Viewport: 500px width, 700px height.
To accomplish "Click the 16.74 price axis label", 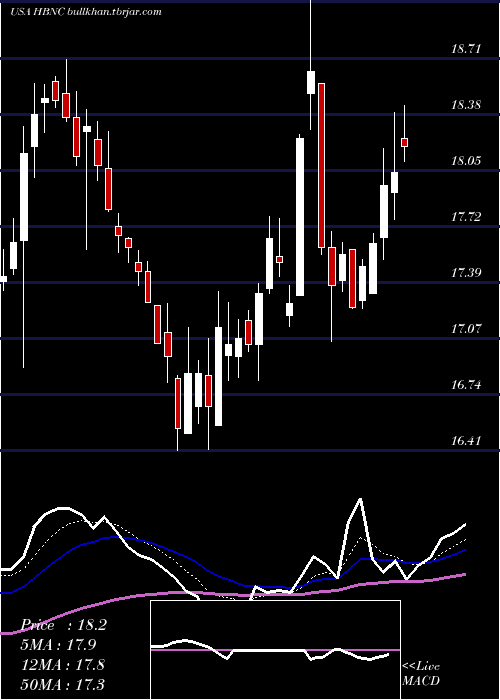I will pos(466,385).
